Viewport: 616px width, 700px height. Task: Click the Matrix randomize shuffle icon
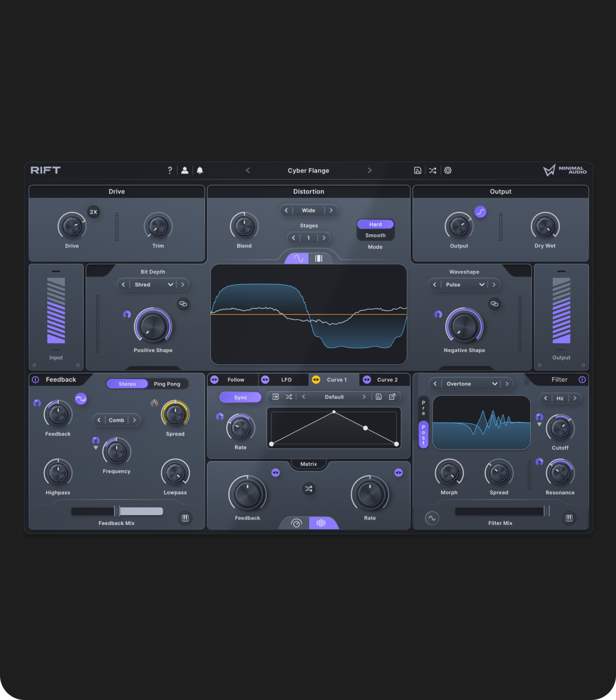pyautogui.click(x=309, y=489)
